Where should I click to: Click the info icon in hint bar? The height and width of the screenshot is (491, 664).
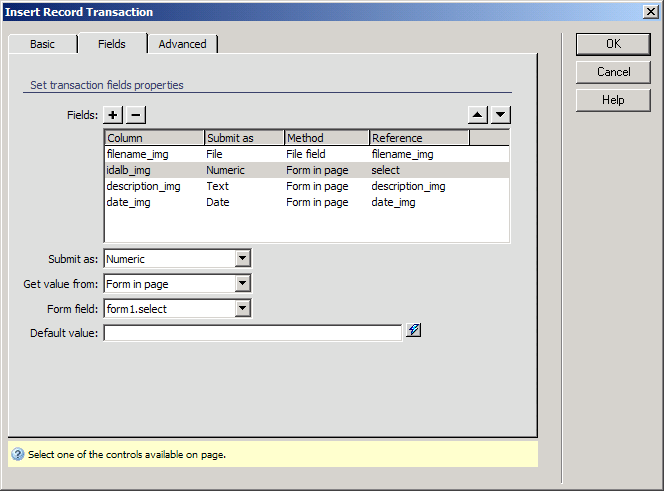[18, 454]
